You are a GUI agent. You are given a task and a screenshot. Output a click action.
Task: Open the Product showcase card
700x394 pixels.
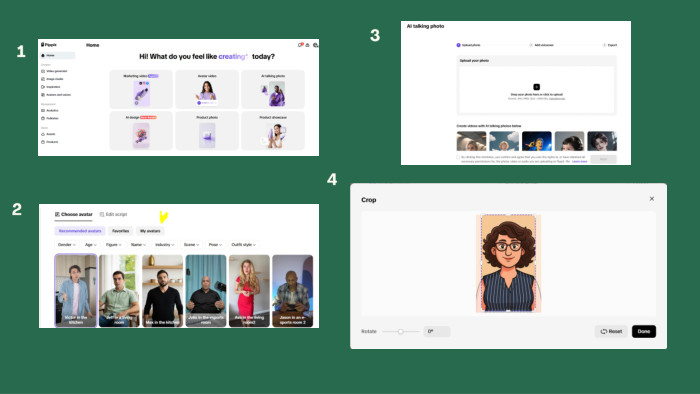273,130
